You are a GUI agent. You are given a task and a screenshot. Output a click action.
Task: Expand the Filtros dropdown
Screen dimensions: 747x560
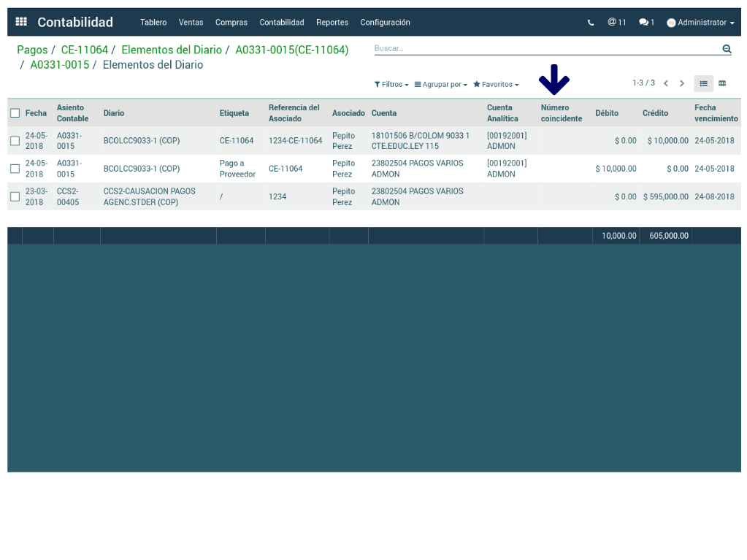coord(391,85)
